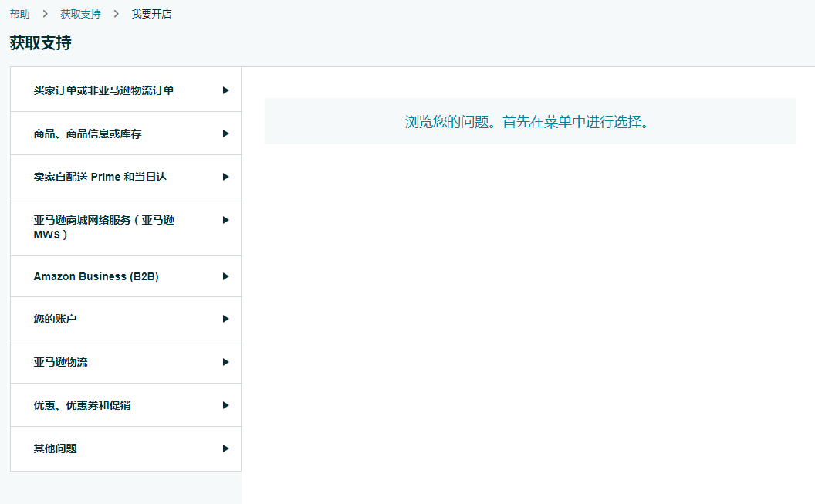This screenshot has width=815, height=504.
Task: Open 买家订单或非亚马逊物流订单 menu item
Action: (126, 90)
